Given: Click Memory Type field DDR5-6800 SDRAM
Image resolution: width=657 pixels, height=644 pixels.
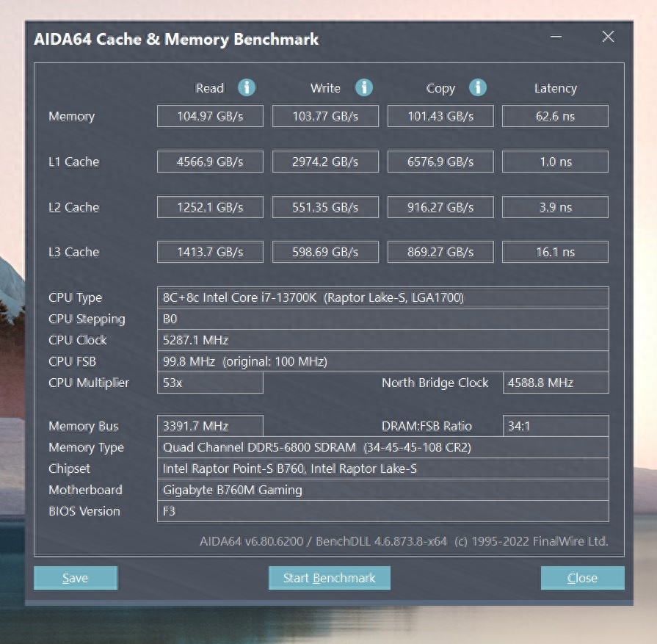Looking at the screenshot, I should [383, 447].
